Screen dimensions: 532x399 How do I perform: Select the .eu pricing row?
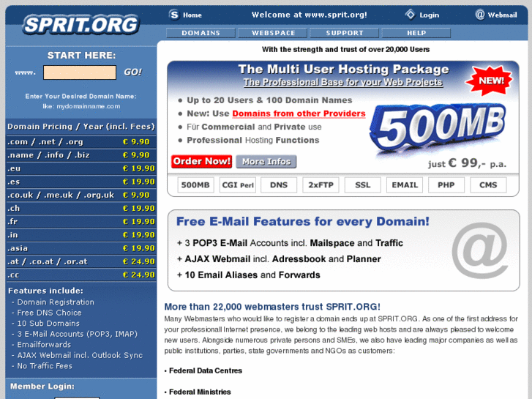[81, 168]
